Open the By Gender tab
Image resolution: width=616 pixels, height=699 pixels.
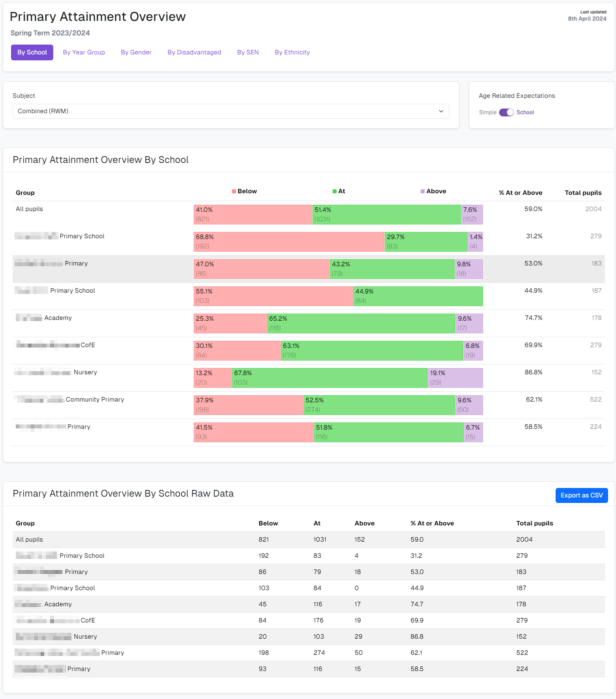(x=136, y=52)
